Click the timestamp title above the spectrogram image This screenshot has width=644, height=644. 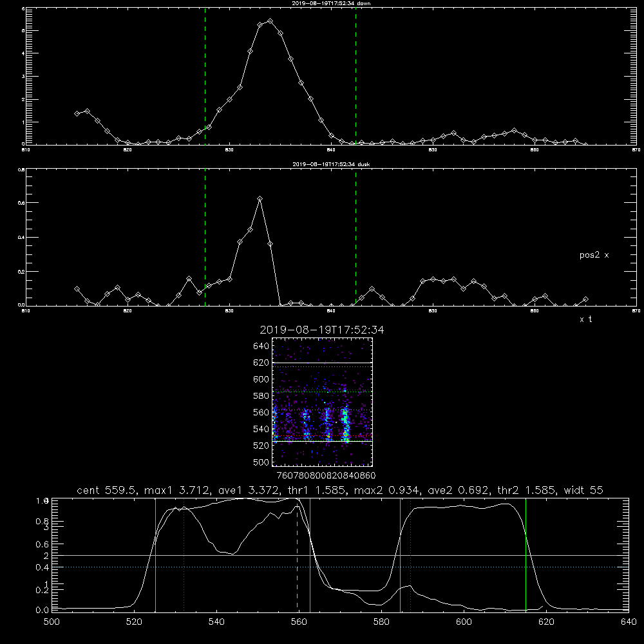click(x=322, y=330)
